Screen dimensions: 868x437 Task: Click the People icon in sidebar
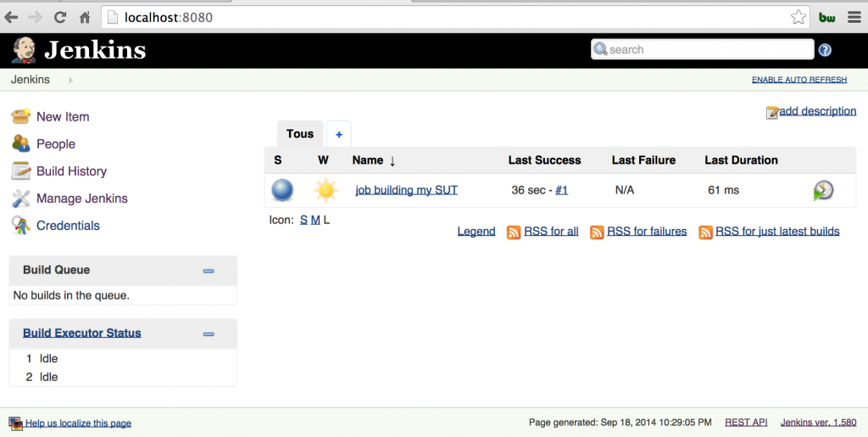[x=21, y=143]
